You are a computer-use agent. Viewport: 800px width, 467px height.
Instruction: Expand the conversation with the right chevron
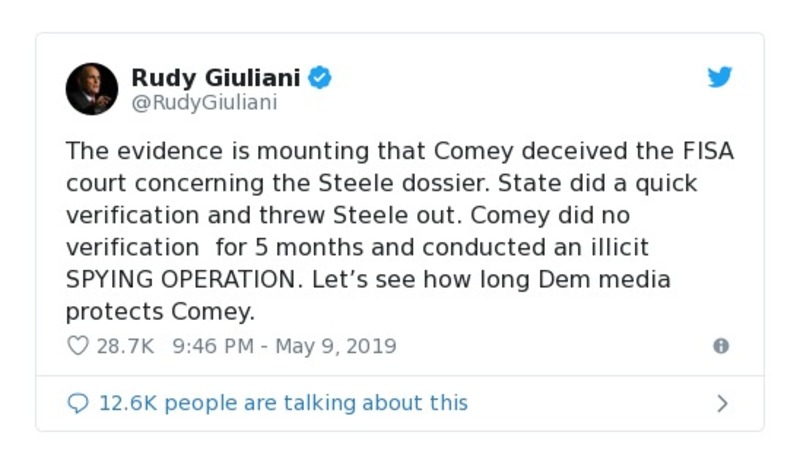722,404
